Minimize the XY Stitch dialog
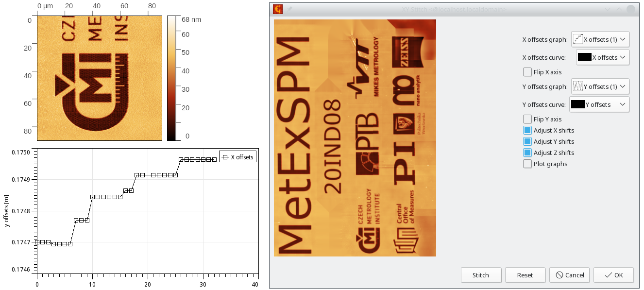644x290 pixels. tap(608, 9)
